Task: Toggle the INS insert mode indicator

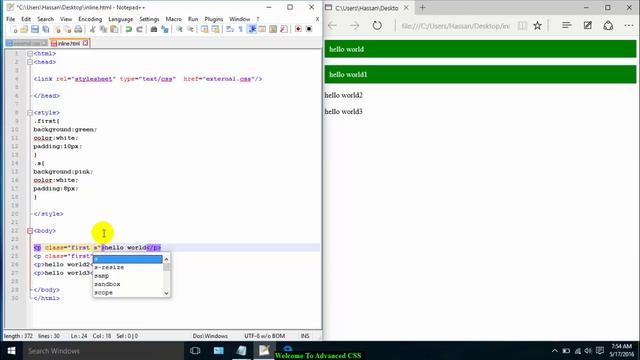Action: (305, 336)
